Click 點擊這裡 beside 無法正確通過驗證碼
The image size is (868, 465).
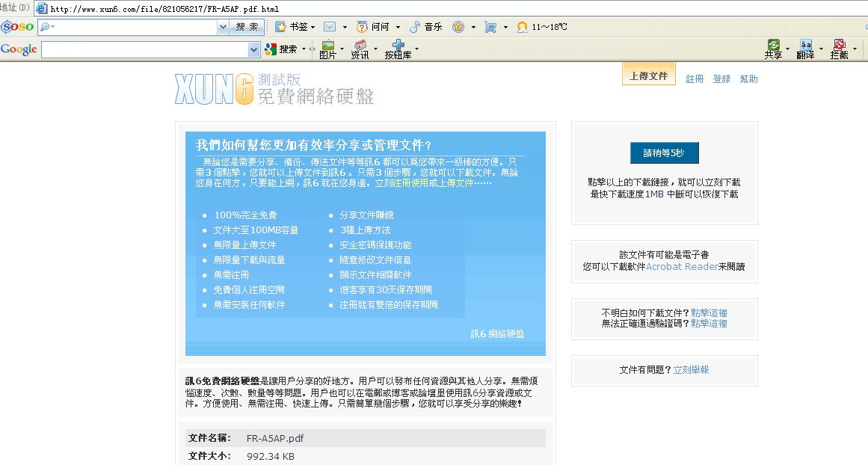pyautogui.click(x=709, y=324)
